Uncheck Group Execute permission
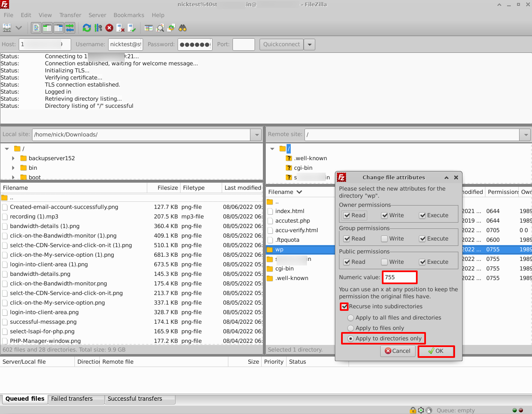 (422, 239)
